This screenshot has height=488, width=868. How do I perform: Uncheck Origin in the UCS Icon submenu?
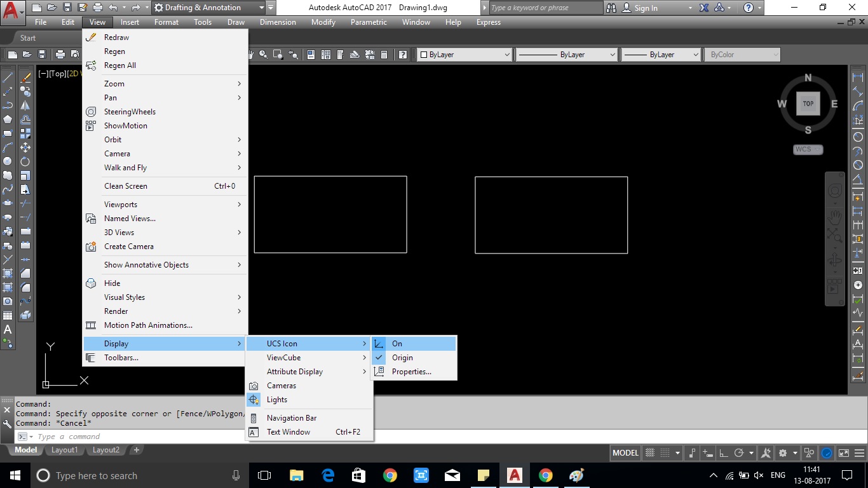[x=402, y=357]
